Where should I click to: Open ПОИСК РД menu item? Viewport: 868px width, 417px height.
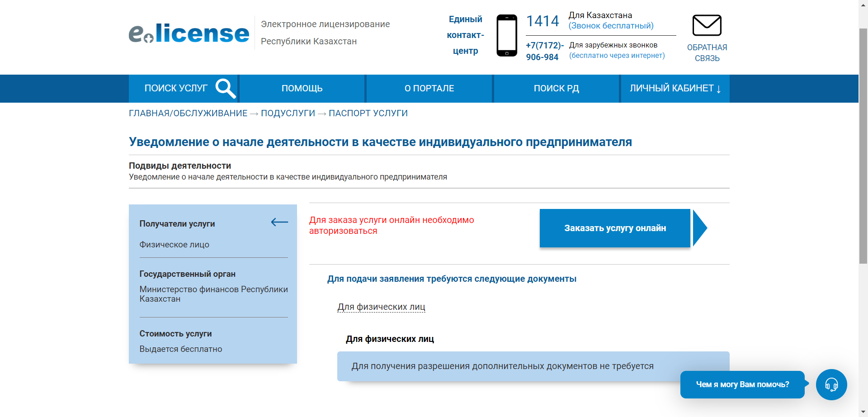click(557, 89)
